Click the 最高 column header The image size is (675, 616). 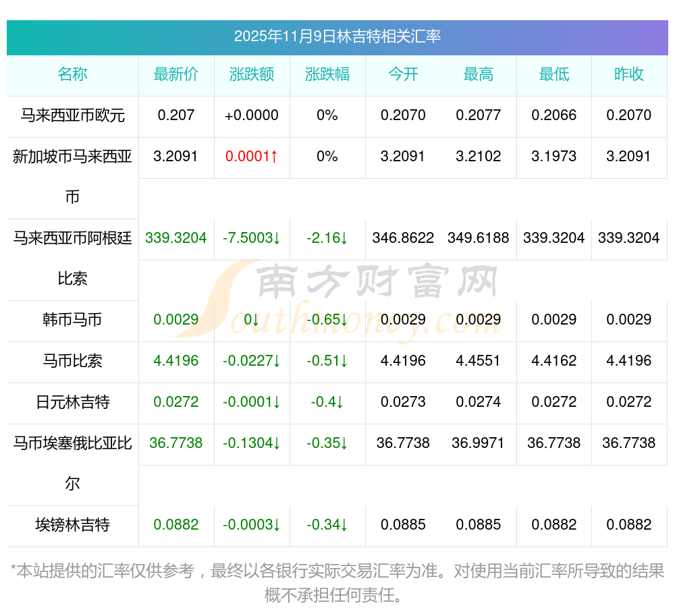[x=479, y=74]
